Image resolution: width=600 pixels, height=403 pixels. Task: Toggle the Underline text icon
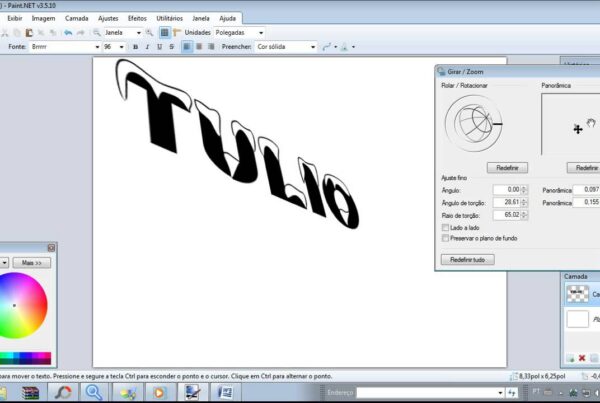160,47
